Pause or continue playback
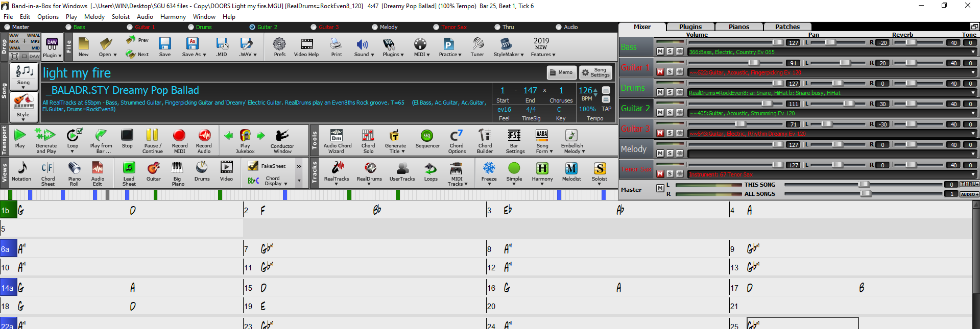 click(152, 140)
